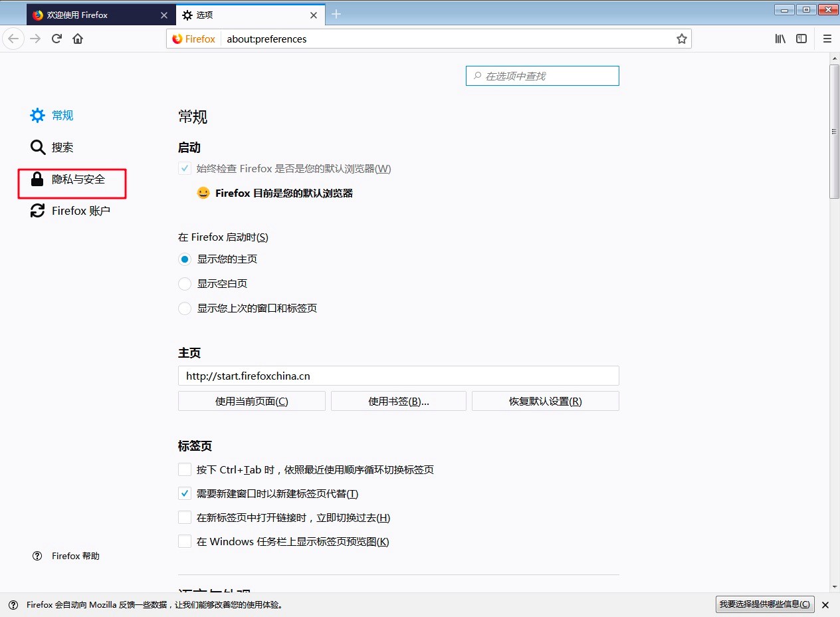This screenshot has height=617, width=840.
Task: Switch to the 欢迎使用 Firefox tab
Action: [x=93, y=14]
